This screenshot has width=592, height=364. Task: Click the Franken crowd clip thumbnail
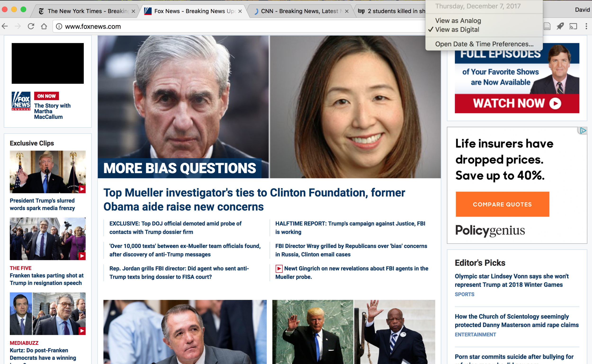click(48, 239)
